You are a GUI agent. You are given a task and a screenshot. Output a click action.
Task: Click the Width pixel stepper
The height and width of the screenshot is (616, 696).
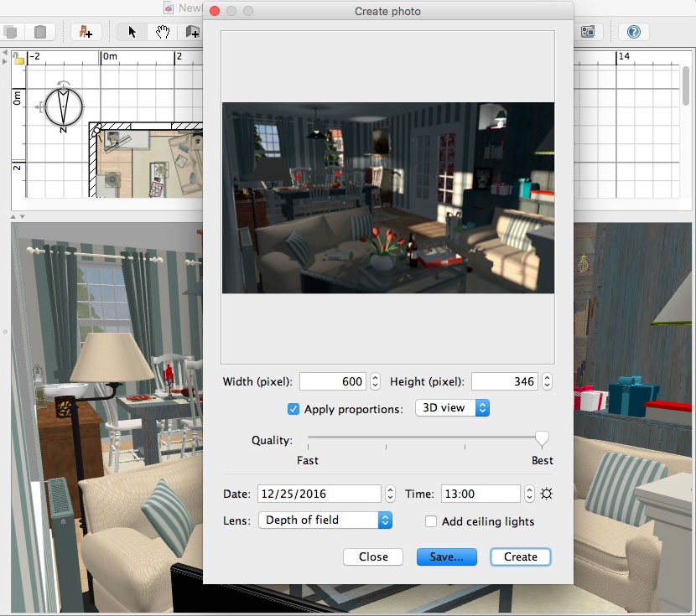[x=375, y=381]
